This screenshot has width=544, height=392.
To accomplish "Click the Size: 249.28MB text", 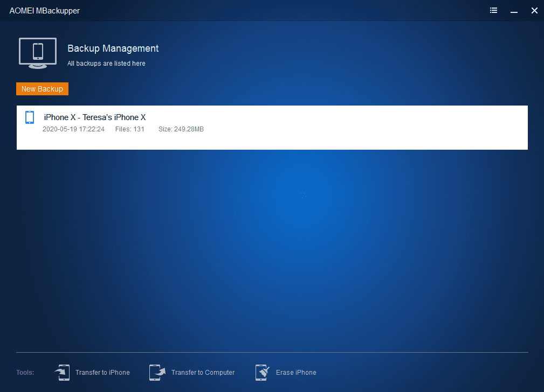I will (x=181, y=129).
